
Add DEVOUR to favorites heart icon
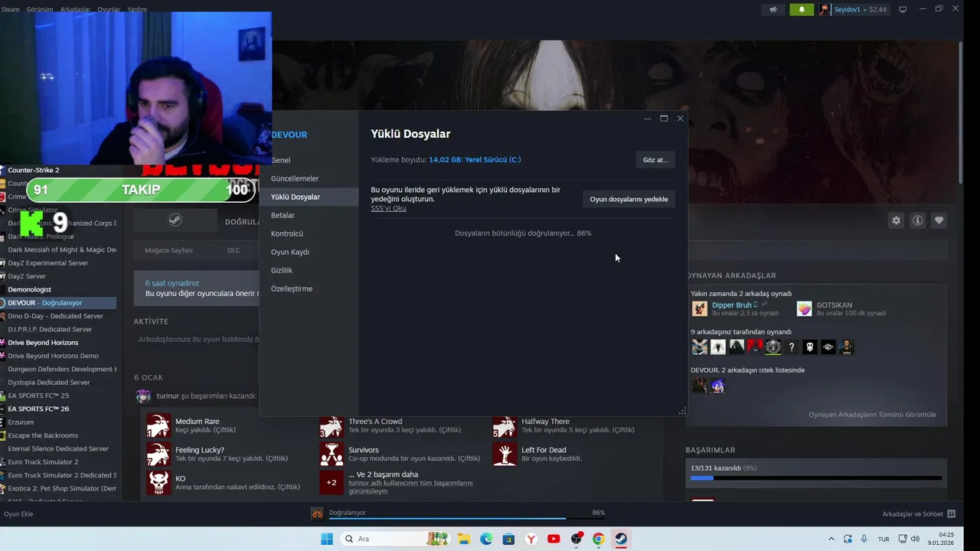tap(939, 220)
